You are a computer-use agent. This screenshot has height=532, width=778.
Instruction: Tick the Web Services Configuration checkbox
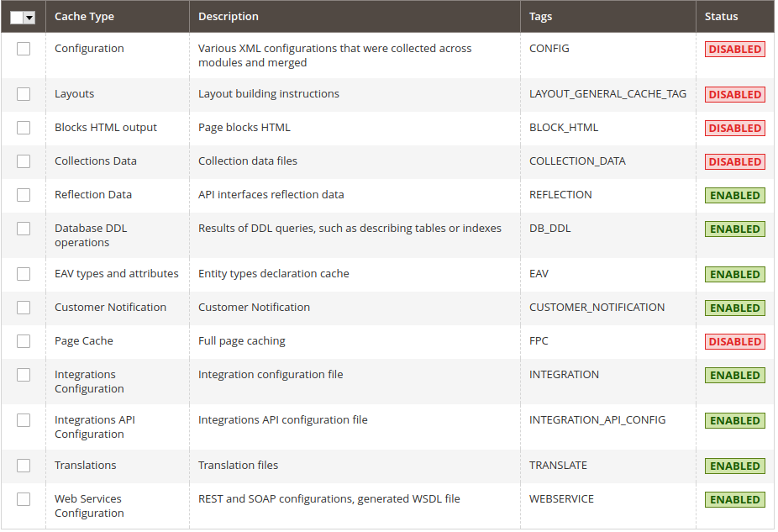(x=24, y=499)
